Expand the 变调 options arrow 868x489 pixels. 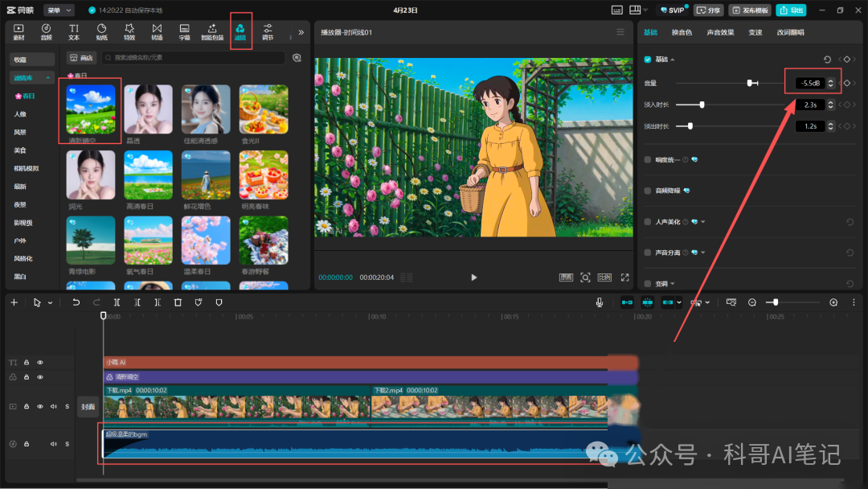(x=673, y=284)
